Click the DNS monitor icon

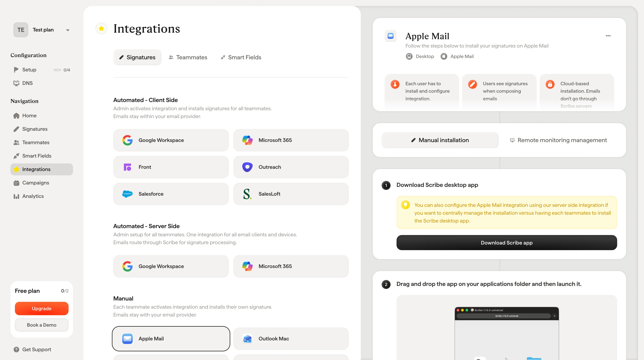[x=16, y=83]
